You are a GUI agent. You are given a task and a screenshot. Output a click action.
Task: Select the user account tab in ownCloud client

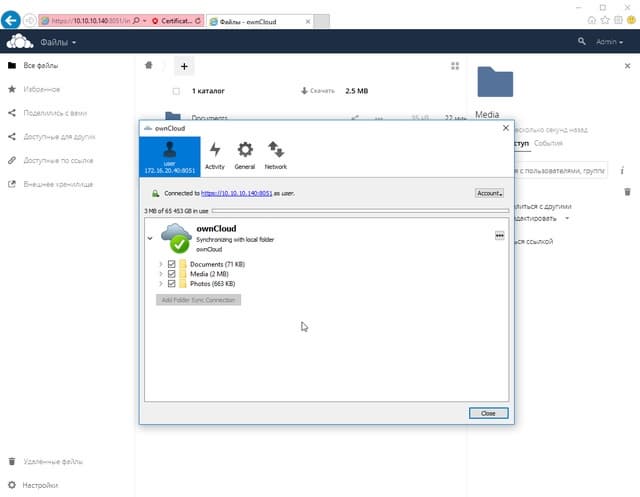(170, 157)
